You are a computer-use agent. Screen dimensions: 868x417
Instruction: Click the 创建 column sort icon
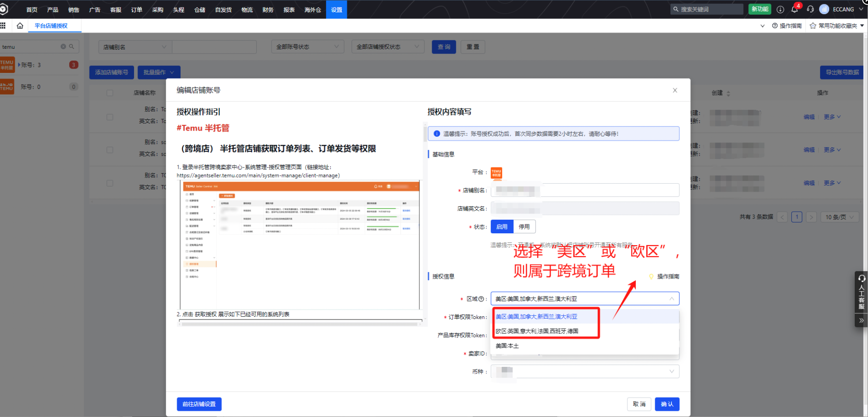(728, 93)
